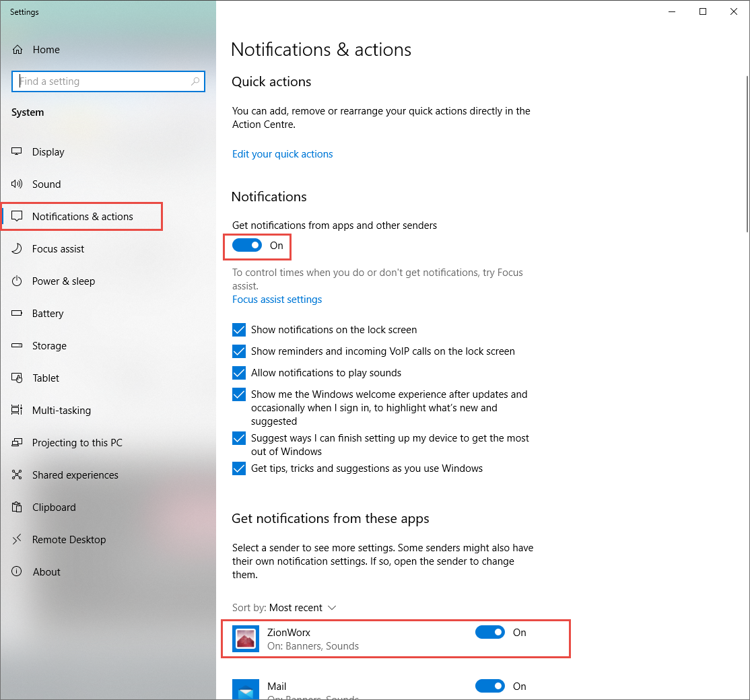Image resolution: width=750 pixels, height=700 pixels.
Task: Click the Tablet icon in sidebar
Action: point(17,378)
